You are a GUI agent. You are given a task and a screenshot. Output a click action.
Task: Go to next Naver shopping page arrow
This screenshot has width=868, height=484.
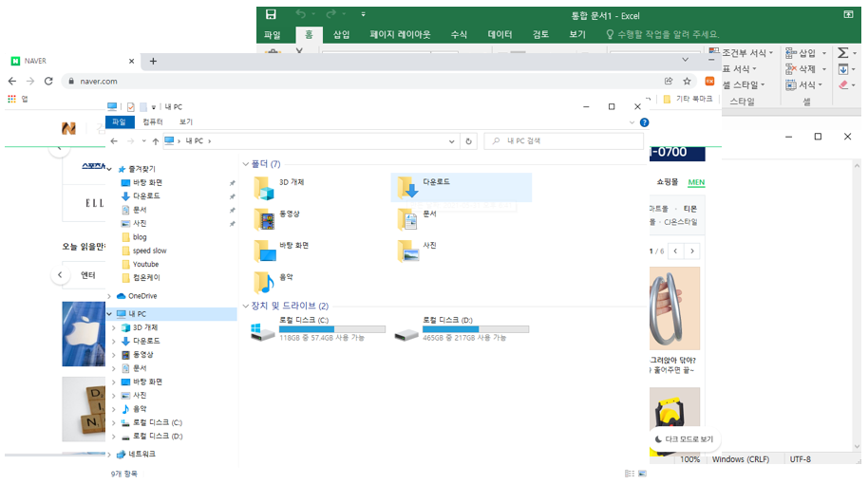(x=692, y=251)
